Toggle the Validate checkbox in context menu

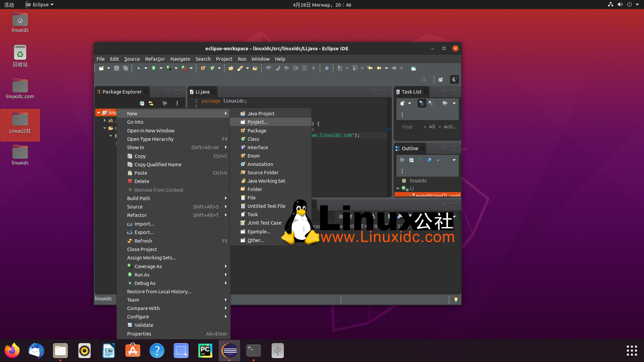click(130, 325)
